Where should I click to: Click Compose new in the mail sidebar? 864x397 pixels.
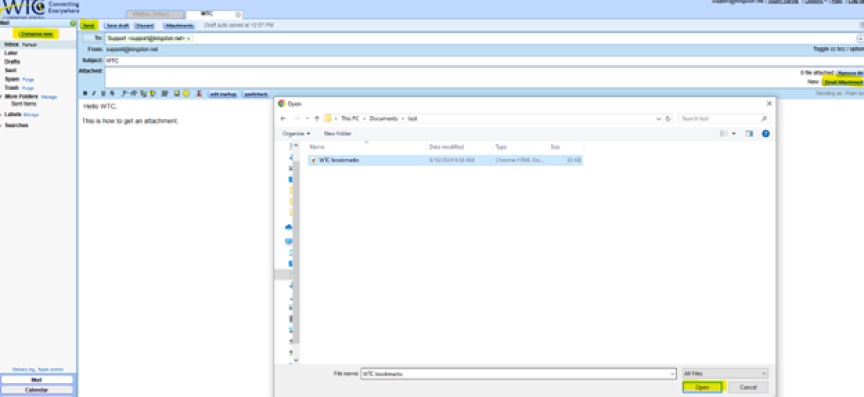coord(36,34)
